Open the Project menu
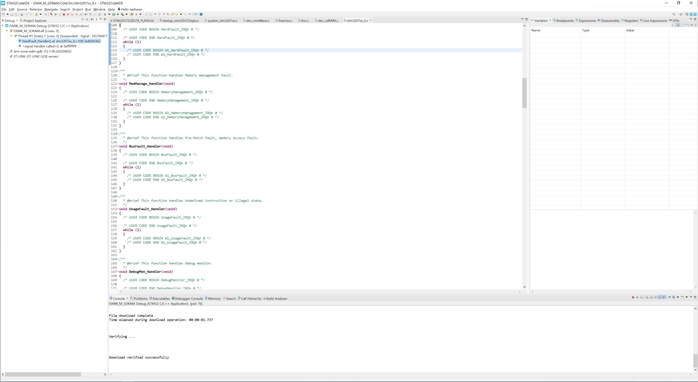Image resolution: width=698 pixels, height=382 pixels. [77, 9]
